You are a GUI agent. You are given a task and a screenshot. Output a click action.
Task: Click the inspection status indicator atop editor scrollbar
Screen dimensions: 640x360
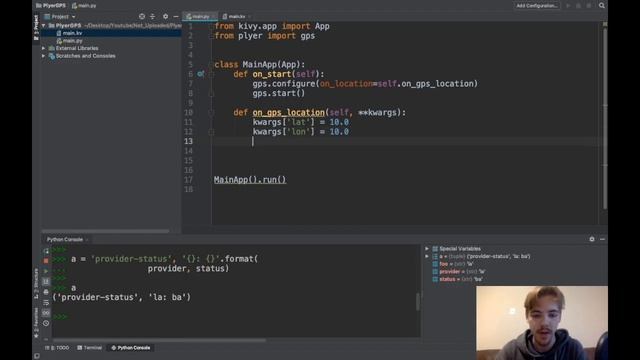tap(604, 24)
